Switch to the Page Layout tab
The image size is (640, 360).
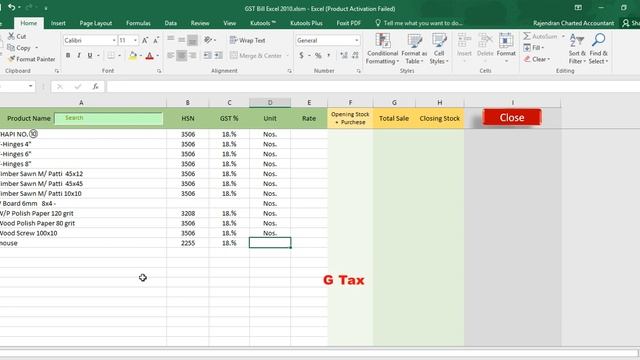[x=96, y=23]
